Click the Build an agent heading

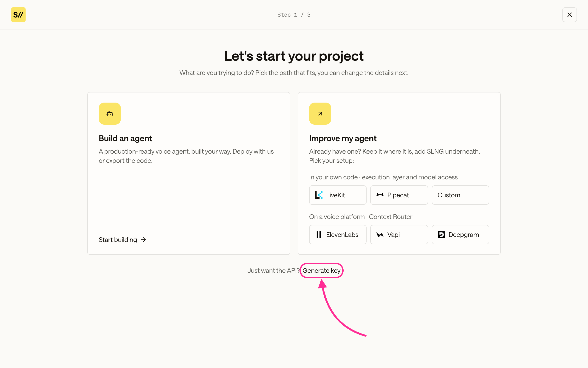click(125, 138)
